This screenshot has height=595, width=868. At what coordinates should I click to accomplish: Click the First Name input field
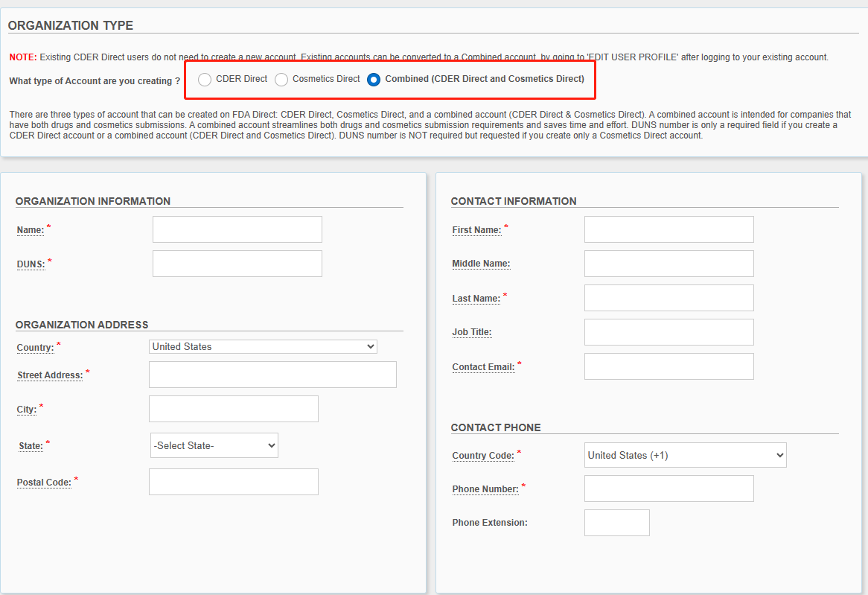[x=668, y=229]
